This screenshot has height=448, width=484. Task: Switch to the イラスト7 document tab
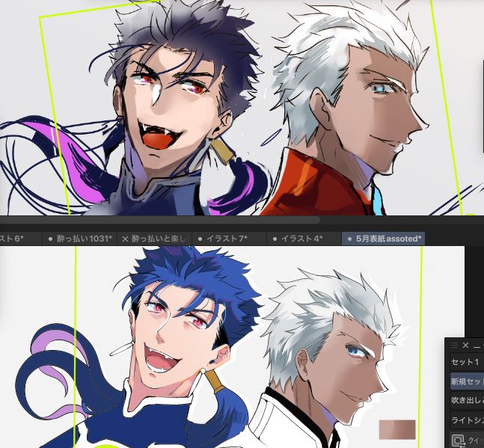click(x=229, y=239)
